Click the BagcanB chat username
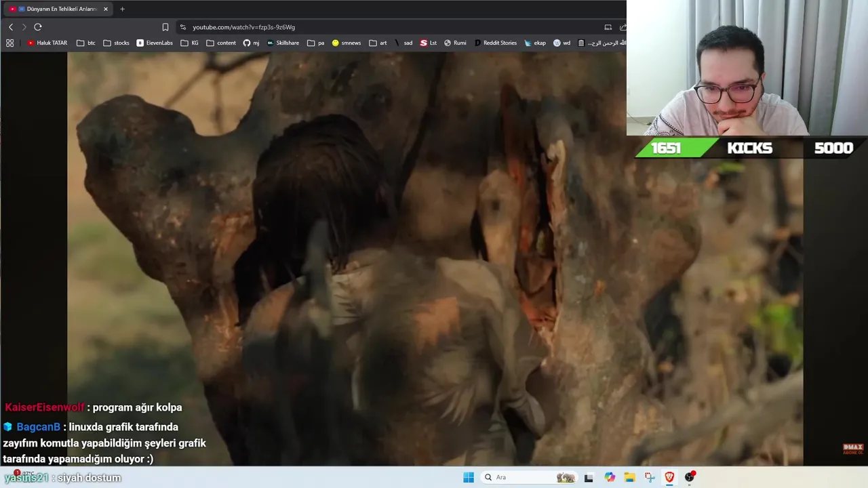Image resolution: width=868 pixels, height=488 pixels. click(38, 427)
